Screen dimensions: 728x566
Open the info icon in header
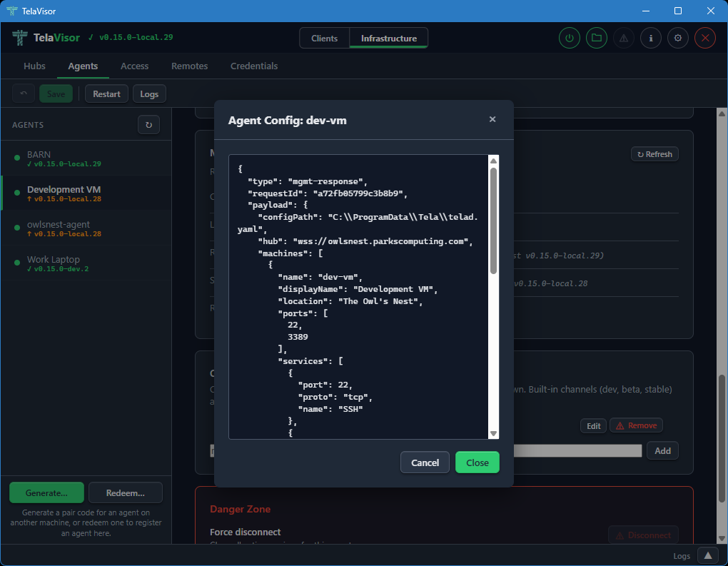click(651, 38)
